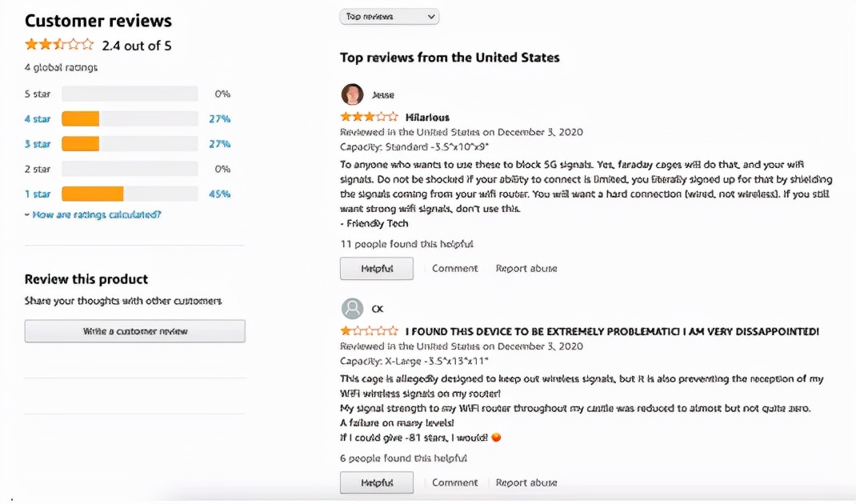
Task: Open the Top reviews sort dropdown
Action: coord(390,16)
